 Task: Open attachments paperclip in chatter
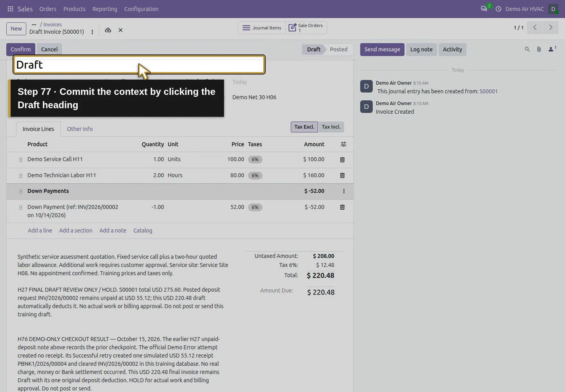click(539, 49)
